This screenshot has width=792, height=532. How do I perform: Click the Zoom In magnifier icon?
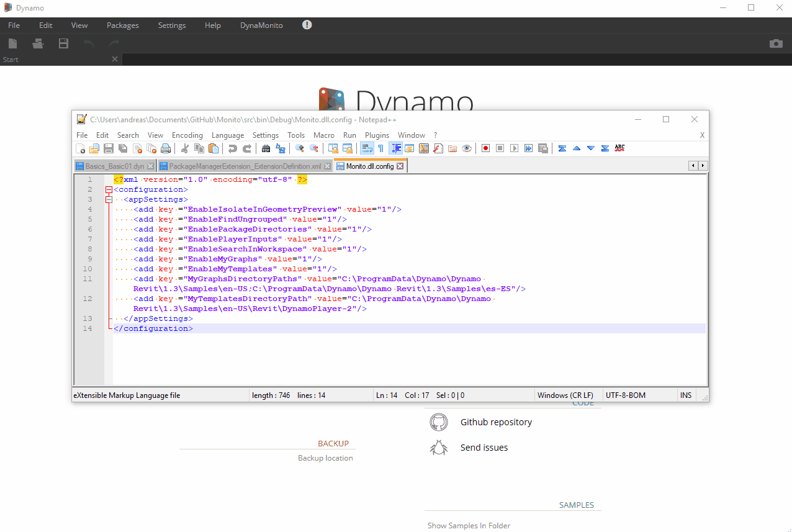(x=300, y=148)
